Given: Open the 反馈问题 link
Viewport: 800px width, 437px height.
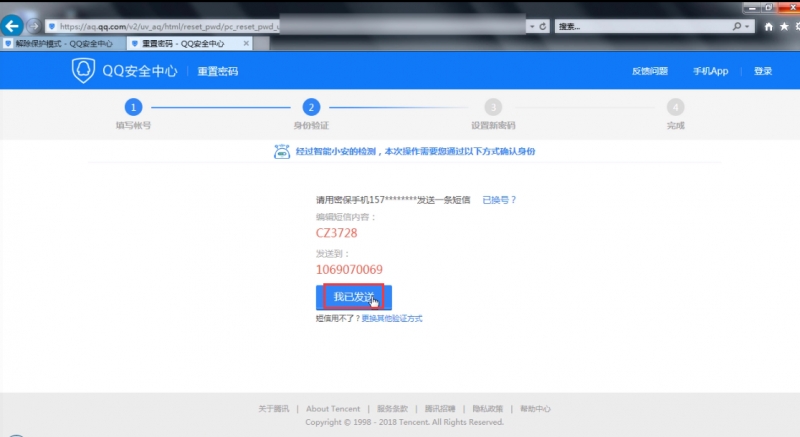Looking at the screenshot, I should click(649, 71).
